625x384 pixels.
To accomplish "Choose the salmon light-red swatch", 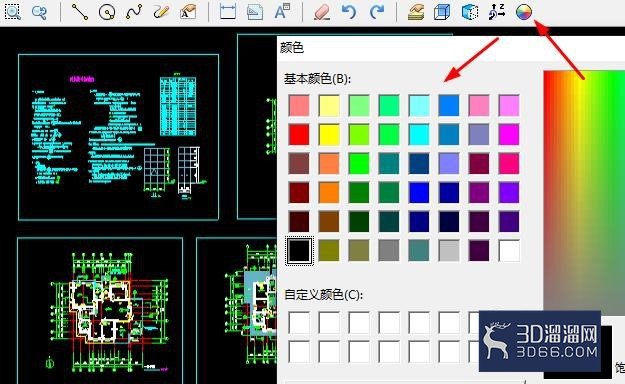I will (x=299, y=105).
